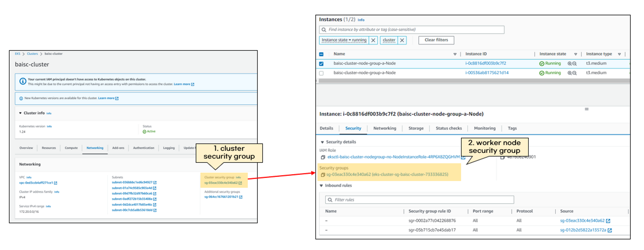Zoom-in icon for instance i-00536ab8175621d14
Screen dimensions: 644x250
click(570, 73)
